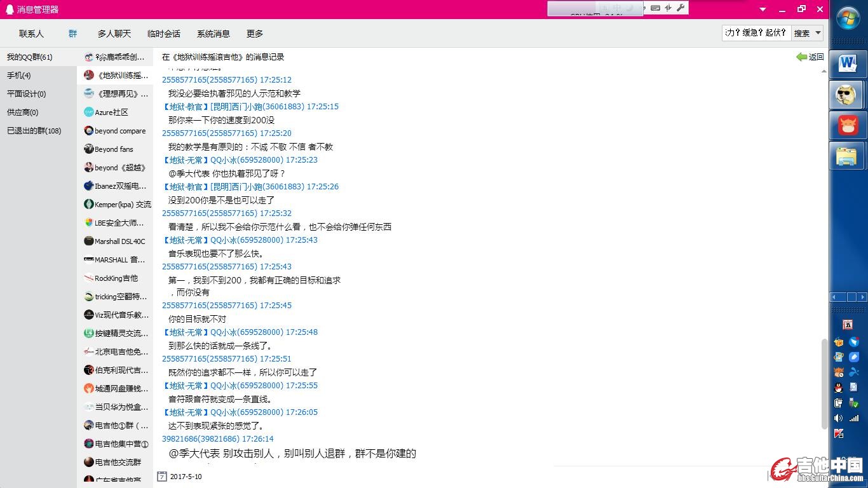Click the calendar icon beside 2017-5-10

point(162,477)
